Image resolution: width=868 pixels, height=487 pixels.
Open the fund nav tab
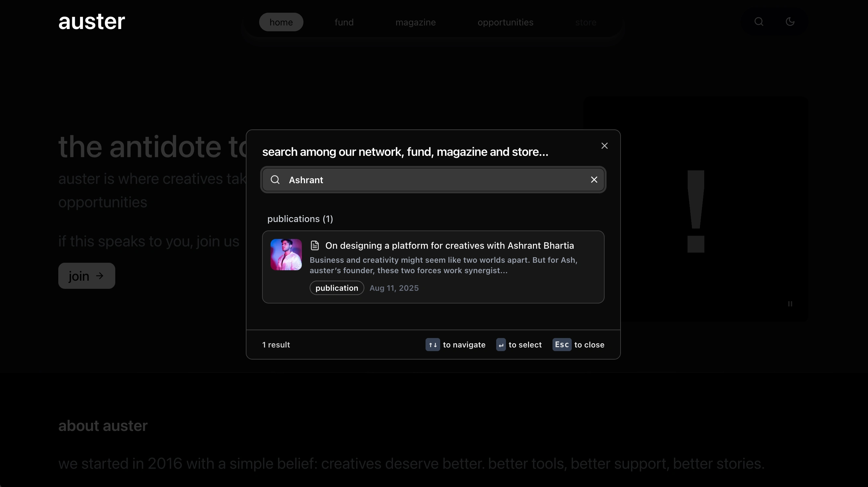344,22
